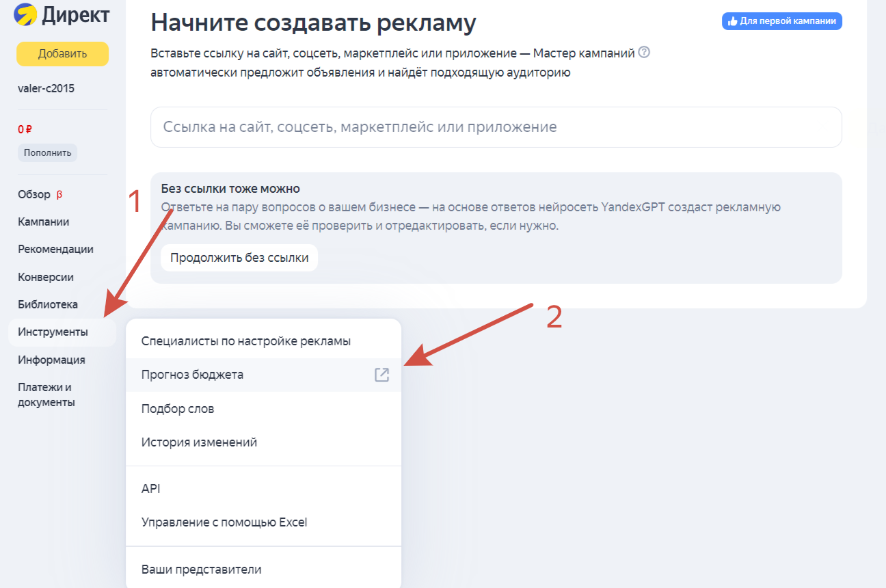
Task: Click the Yandex Direct logo icon
Action: [26, 14]
